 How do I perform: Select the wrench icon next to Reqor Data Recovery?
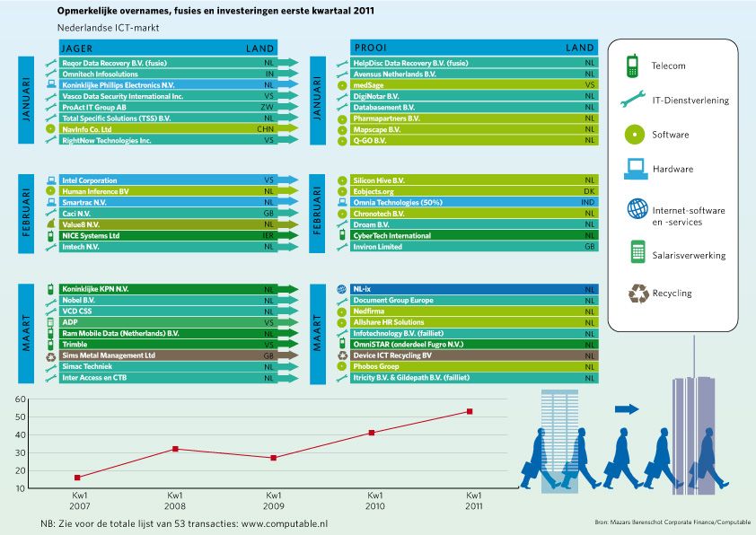click(x=51, y=63)
